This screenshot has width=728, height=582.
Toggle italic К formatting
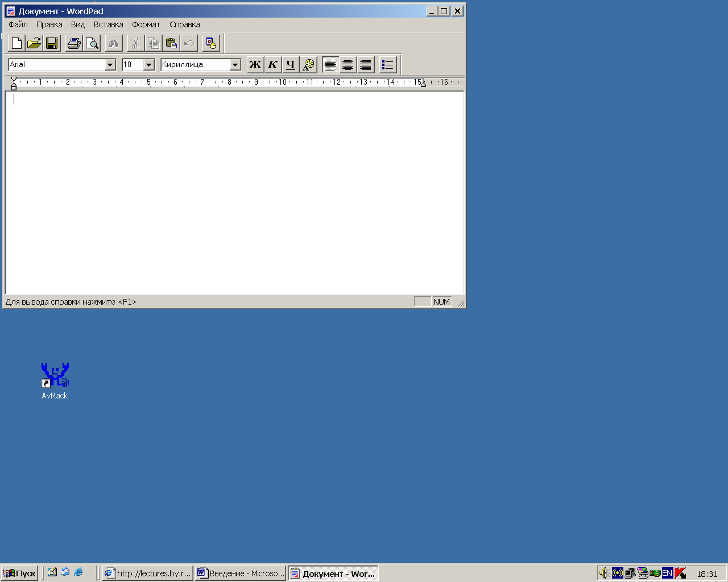273,65
